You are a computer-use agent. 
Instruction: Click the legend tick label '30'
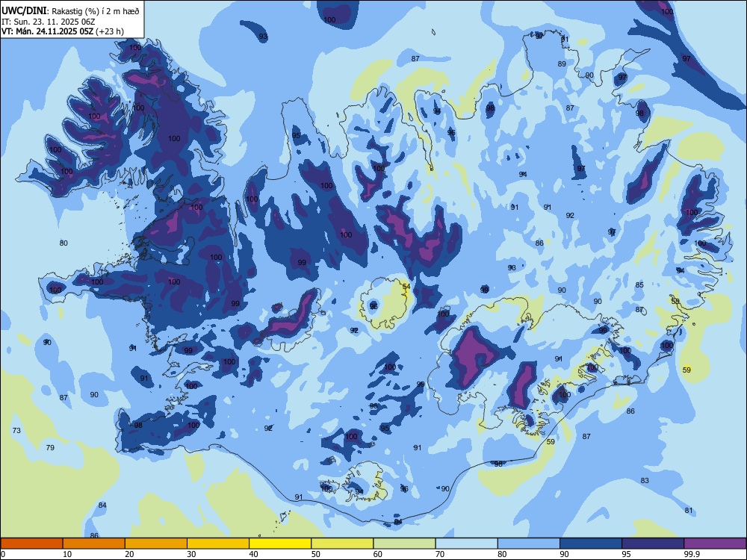(191, 554)
